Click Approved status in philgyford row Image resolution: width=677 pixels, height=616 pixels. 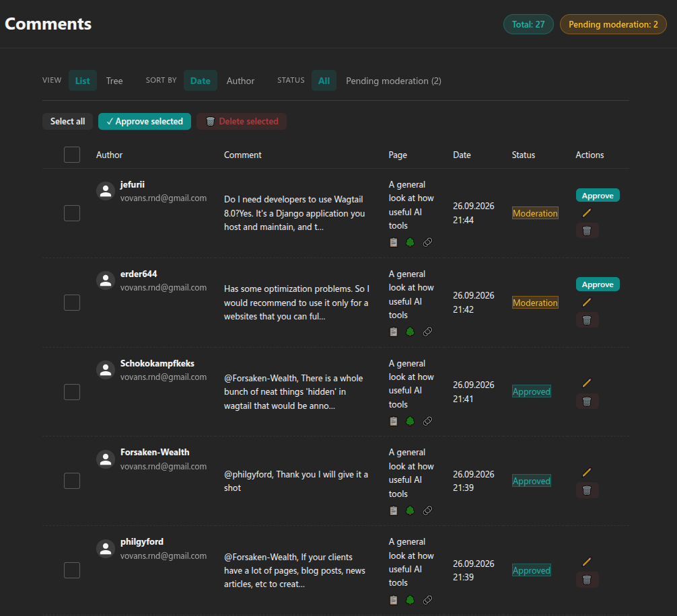pyautogui.click(x=531, y=570)
